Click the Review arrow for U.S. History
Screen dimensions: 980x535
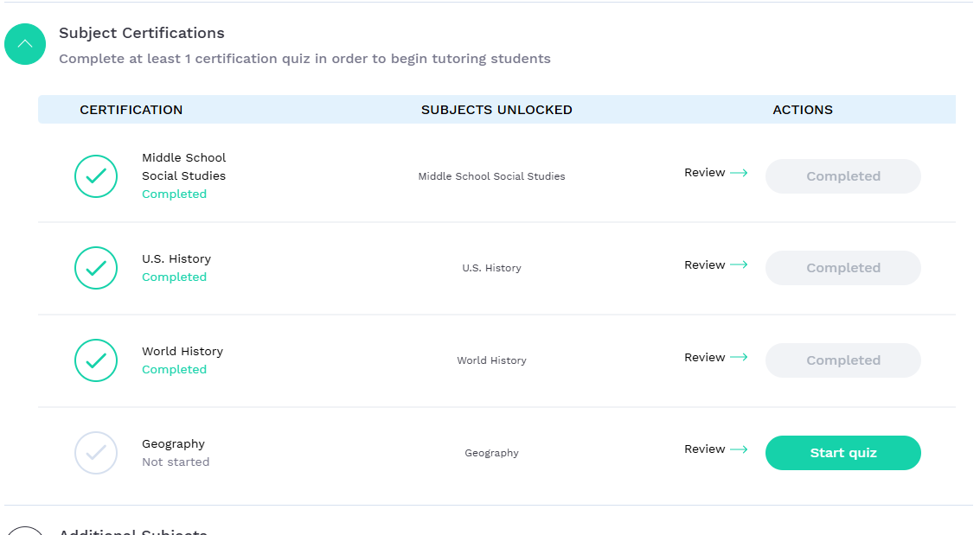point(739,265)
